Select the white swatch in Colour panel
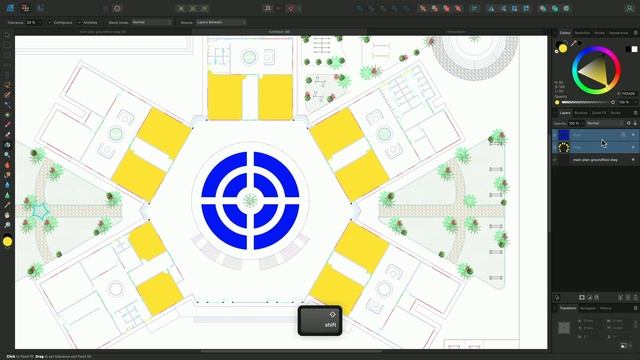Viewport: 640px width, 360px height. [x=634, y=49]
